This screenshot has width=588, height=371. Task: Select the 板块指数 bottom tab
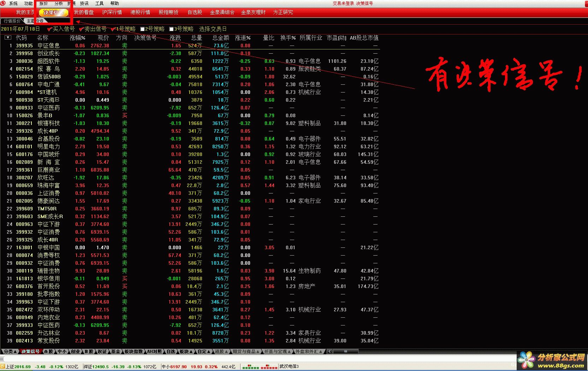pyautogui.click(x=134, y=351)
